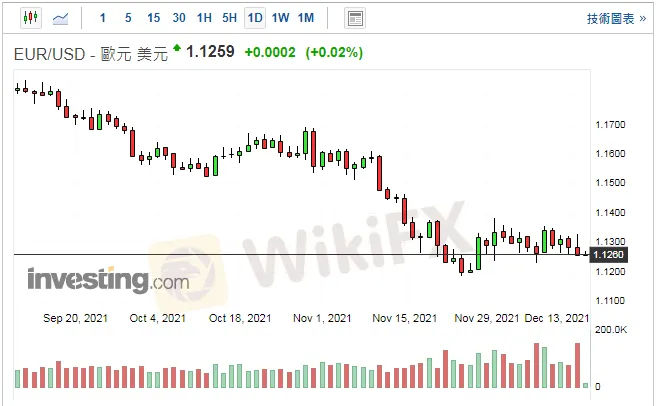657x406 pixels.
Task: Select the candlestick chart type icon
Action: tap(28, 18)
